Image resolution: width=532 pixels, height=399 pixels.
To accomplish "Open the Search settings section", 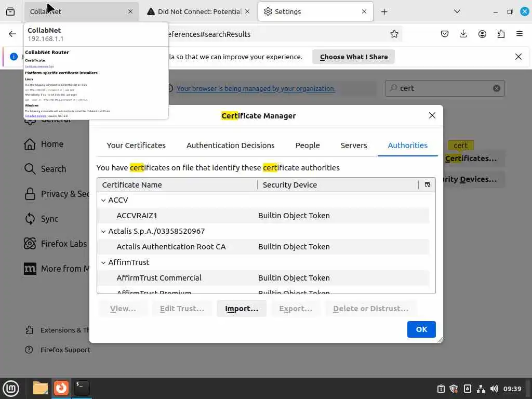I will point(45,169).
